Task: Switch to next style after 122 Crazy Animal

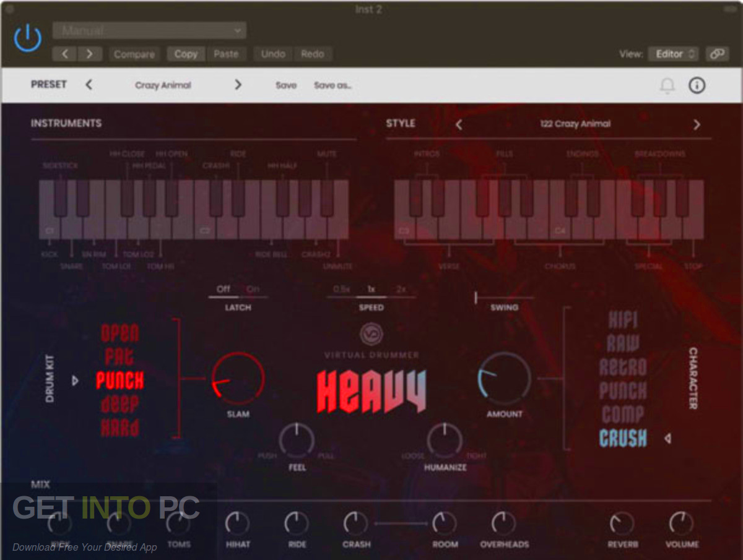Action: tap(697, 124)
